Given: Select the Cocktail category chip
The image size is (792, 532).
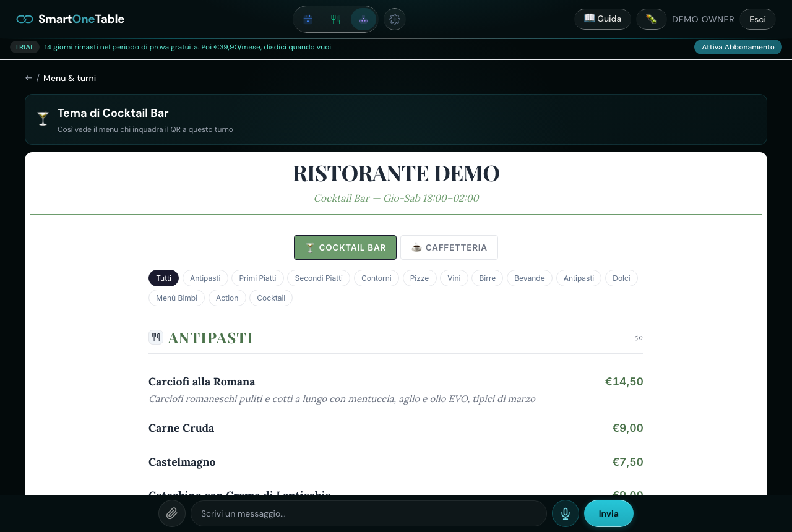Looking at the screenshot, I should pyautogui.click(x=271, y=298).
